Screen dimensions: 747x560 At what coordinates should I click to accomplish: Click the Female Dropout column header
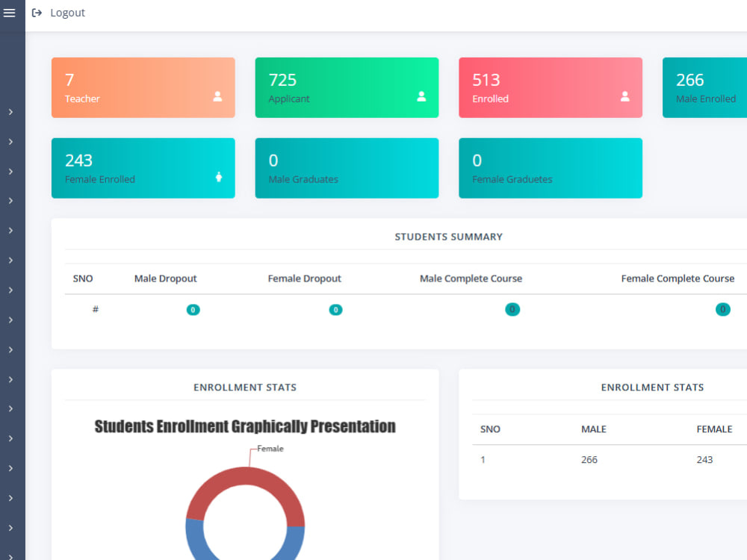pyautogui.click(x=305, y=279)
